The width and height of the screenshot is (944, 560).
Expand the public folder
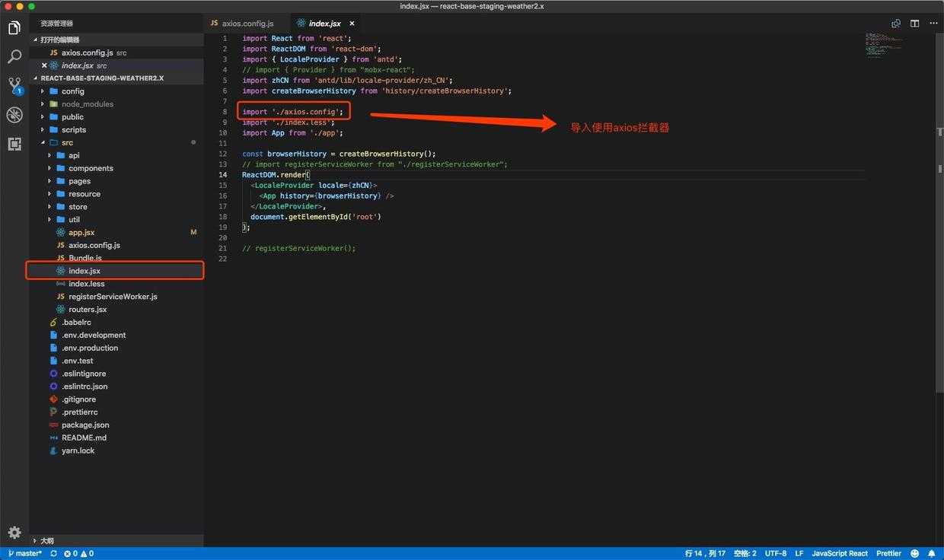pyautogui.click(x=72, y=117)
